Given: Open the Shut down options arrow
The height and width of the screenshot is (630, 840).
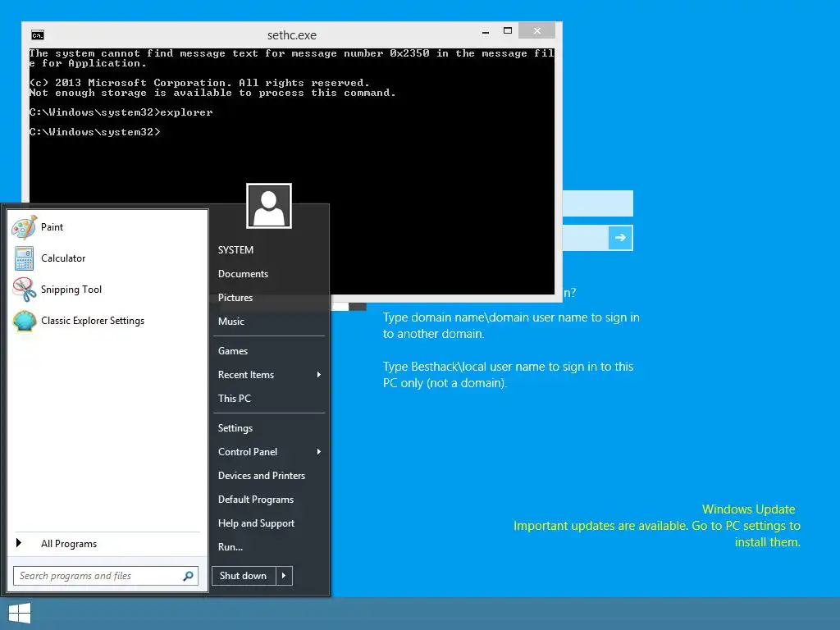Looking at the screenshot, I should click(284, 576).
